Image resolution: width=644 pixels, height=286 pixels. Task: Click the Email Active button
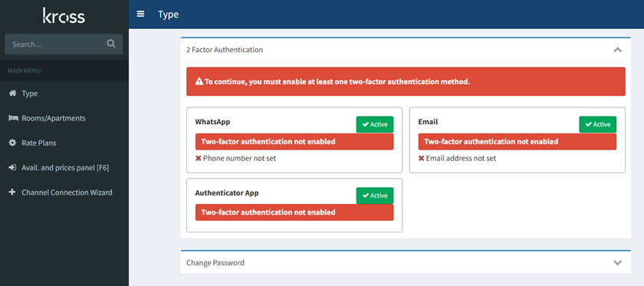click(597, 124)
